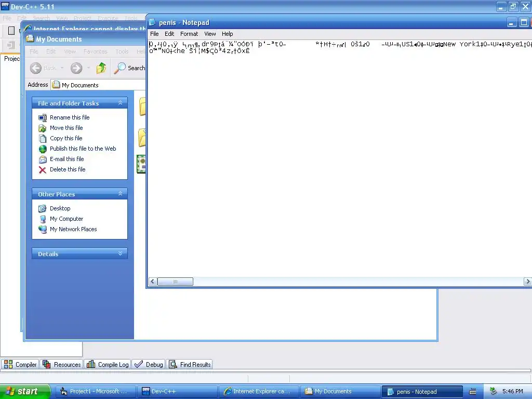Switch to the Resources tab in Dev-C++
532x399 pixels.
[x=61, y=364]
